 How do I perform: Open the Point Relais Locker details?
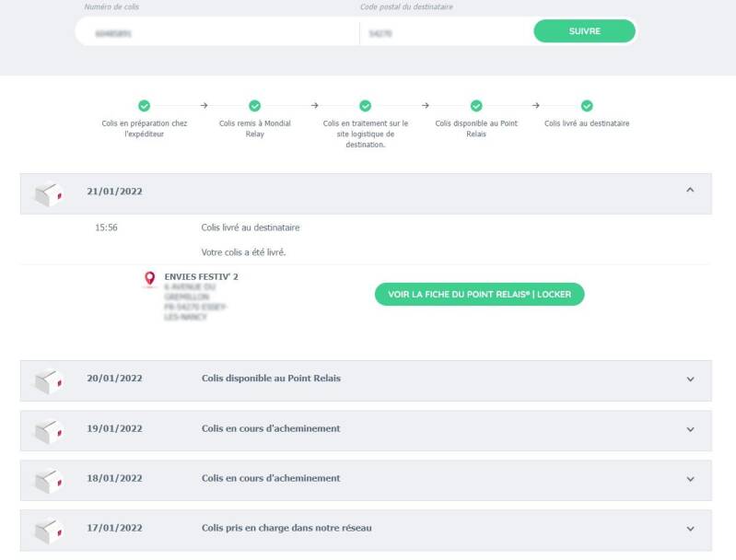pyautogui.click(x=479, y=294)
